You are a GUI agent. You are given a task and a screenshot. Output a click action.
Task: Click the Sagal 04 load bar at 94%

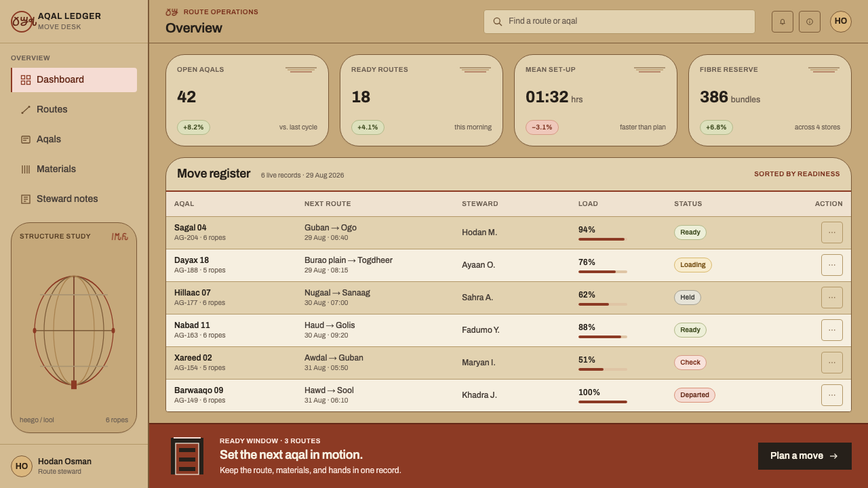point(603,239)
